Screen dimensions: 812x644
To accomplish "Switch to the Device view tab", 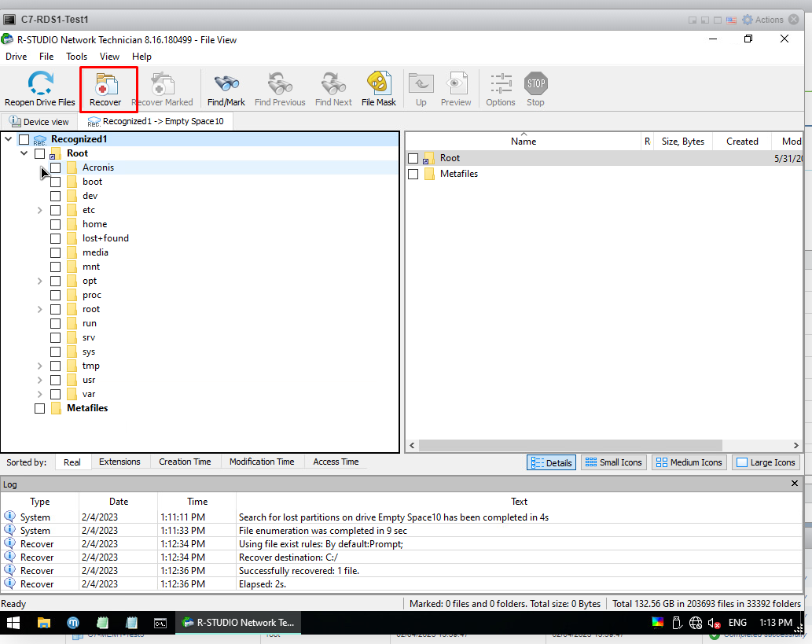I will [x=39, y=122].
